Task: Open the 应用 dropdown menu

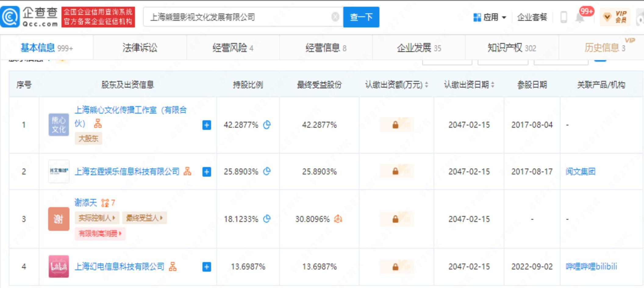Action: click(x=490, y=17)
